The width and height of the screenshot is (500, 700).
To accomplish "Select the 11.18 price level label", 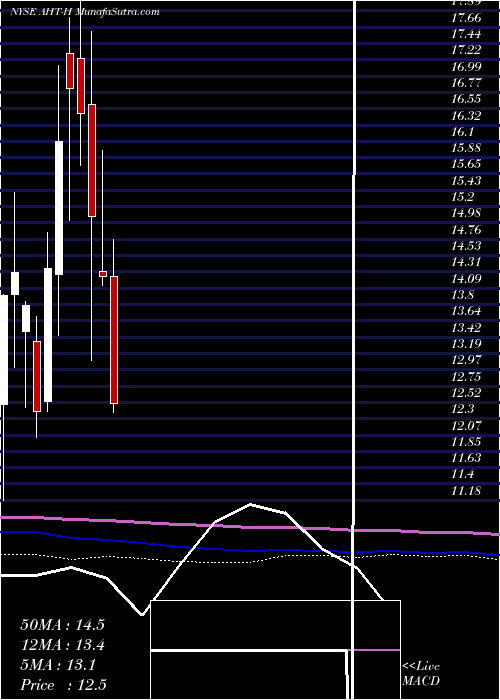I will 467,491.
